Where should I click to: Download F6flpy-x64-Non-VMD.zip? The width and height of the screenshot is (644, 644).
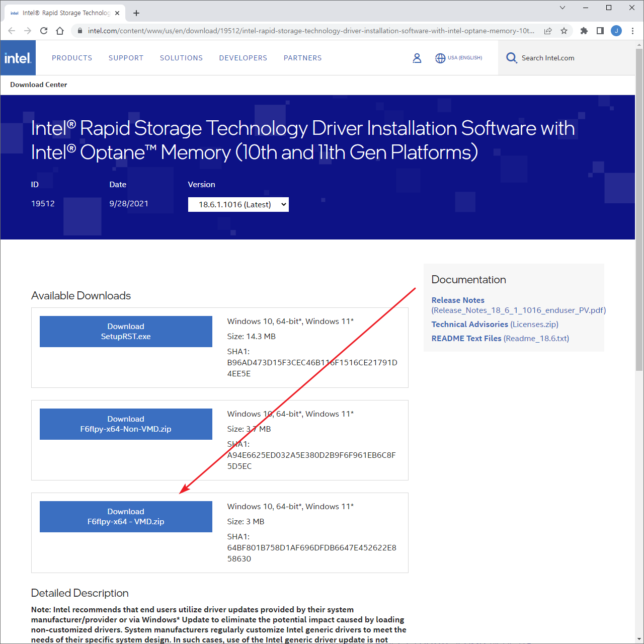[126, 424]
